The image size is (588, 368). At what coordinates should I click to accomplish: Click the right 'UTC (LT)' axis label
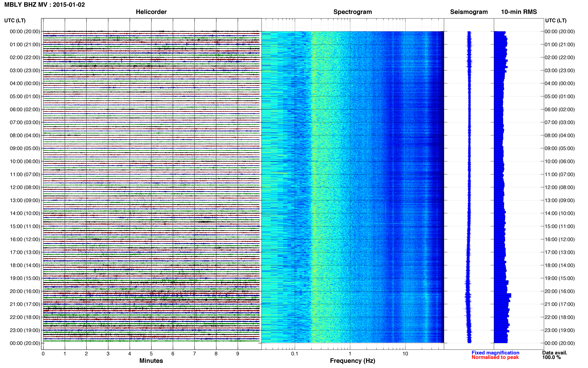[556, 20]
